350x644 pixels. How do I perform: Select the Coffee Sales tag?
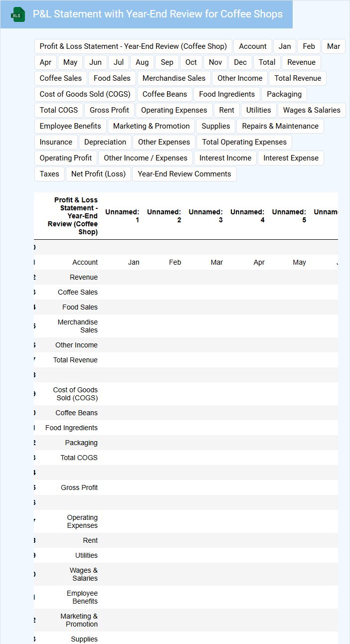(61, 78)
